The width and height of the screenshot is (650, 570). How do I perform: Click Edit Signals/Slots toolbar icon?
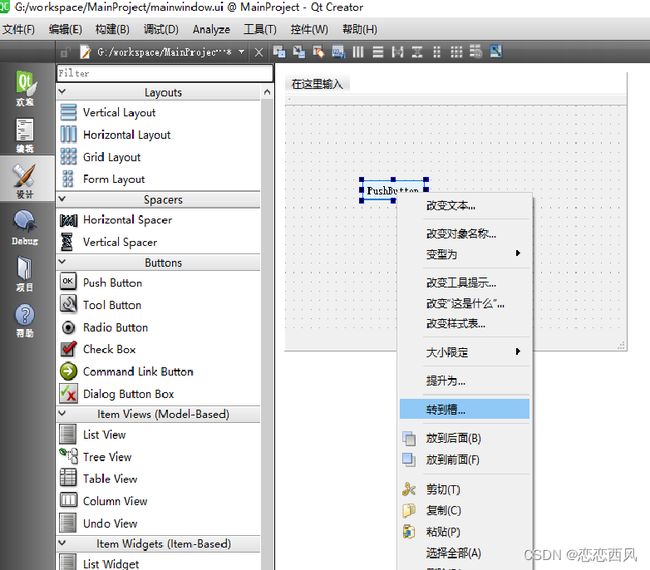(x=299, y=52)
